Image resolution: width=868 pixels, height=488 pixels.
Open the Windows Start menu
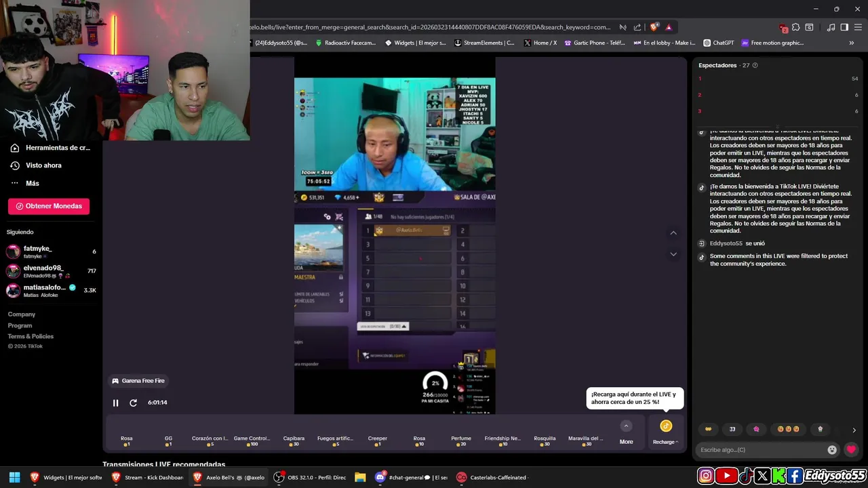click(14, 477)
